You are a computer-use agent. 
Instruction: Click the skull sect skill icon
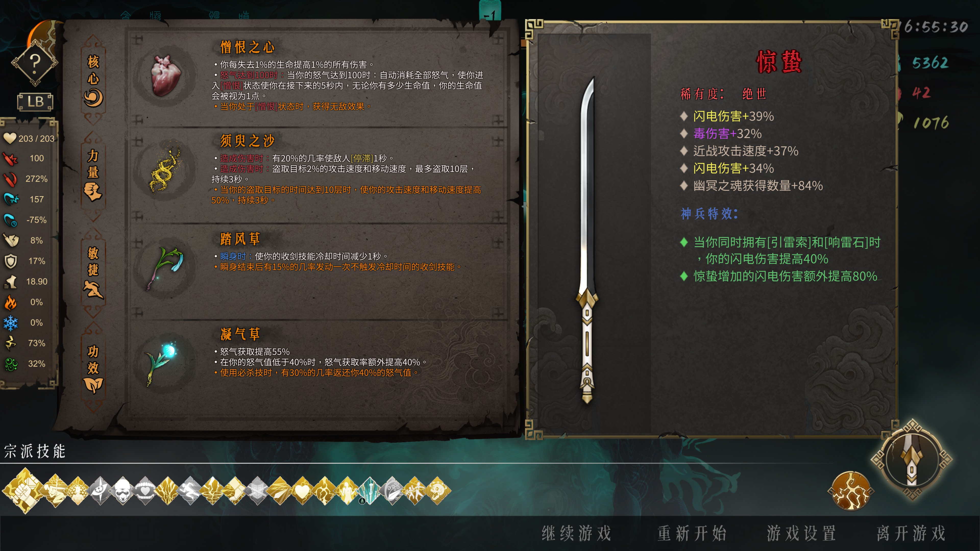[x=123, y=491]
